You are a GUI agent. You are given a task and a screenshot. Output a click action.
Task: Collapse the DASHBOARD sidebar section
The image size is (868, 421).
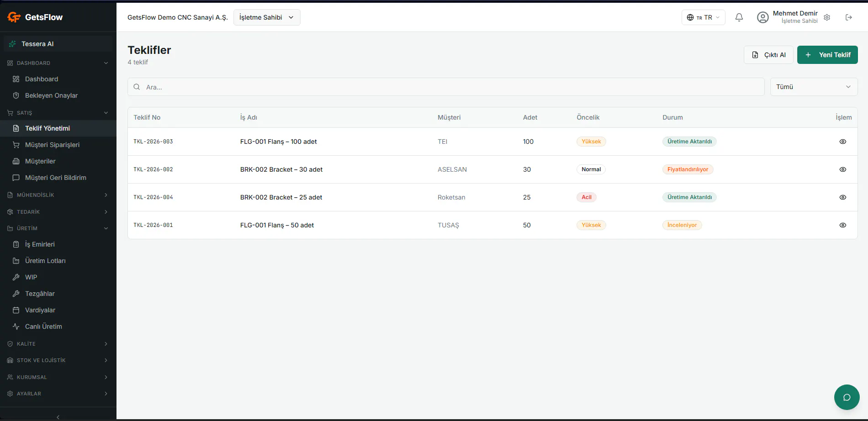pyautogui.click(x=58, y=63)
